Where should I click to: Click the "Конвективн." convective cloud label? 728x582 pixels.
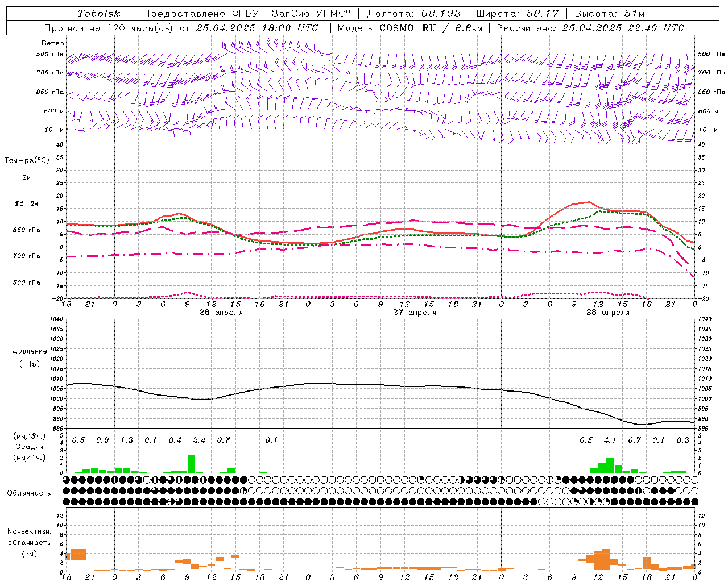30,531
